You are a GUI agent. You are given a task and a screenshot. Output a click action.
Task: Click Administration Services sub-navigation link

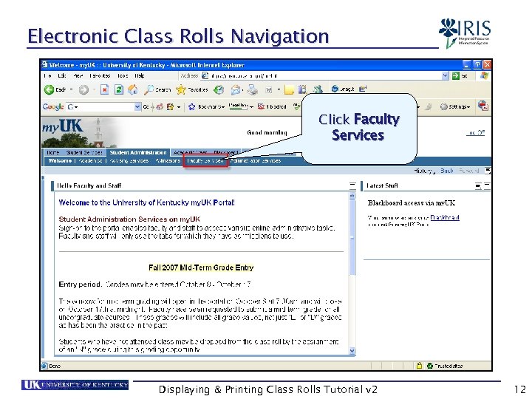pos(256,161)
